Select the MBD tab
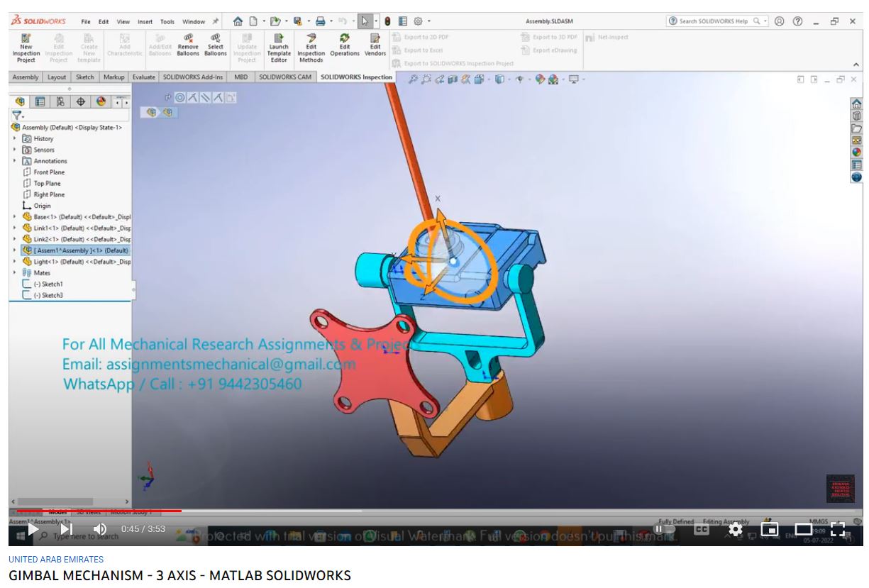The height and width of the screenshot is (588, 869). (241, 77)
